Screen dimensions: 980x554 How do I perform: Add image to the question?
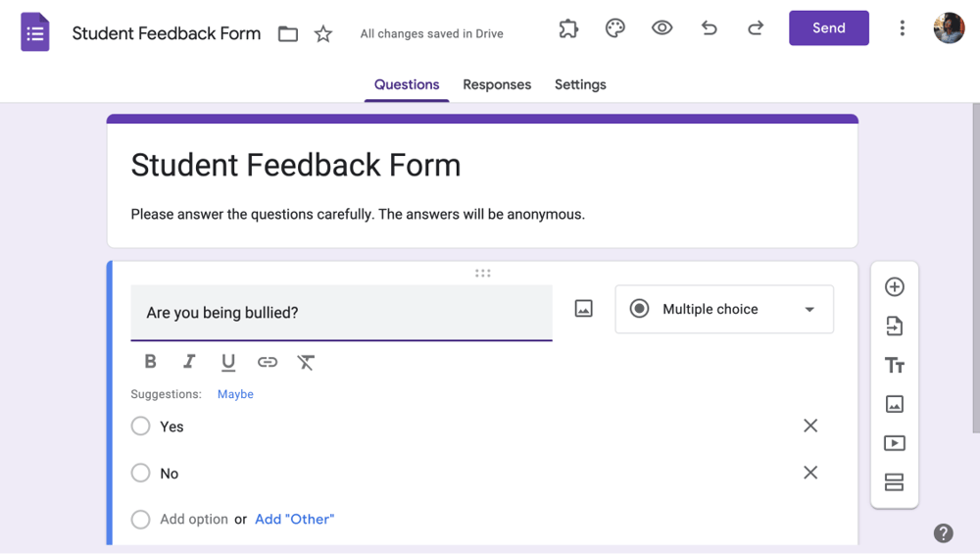583,309
